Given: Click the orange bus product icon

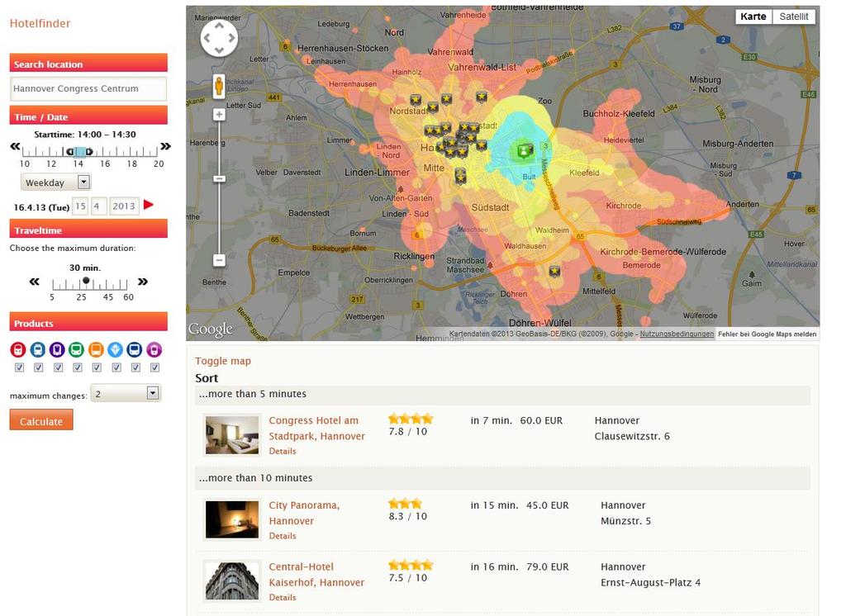Looking at the screenshot, I should (96, 349).
